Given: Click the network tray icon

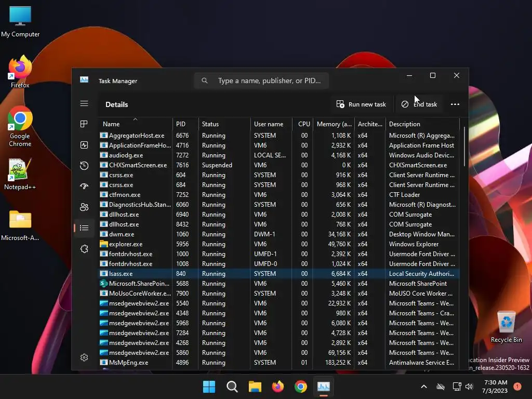Looking at the screenshot, I should pyautogui.click(x=457, y=387).
